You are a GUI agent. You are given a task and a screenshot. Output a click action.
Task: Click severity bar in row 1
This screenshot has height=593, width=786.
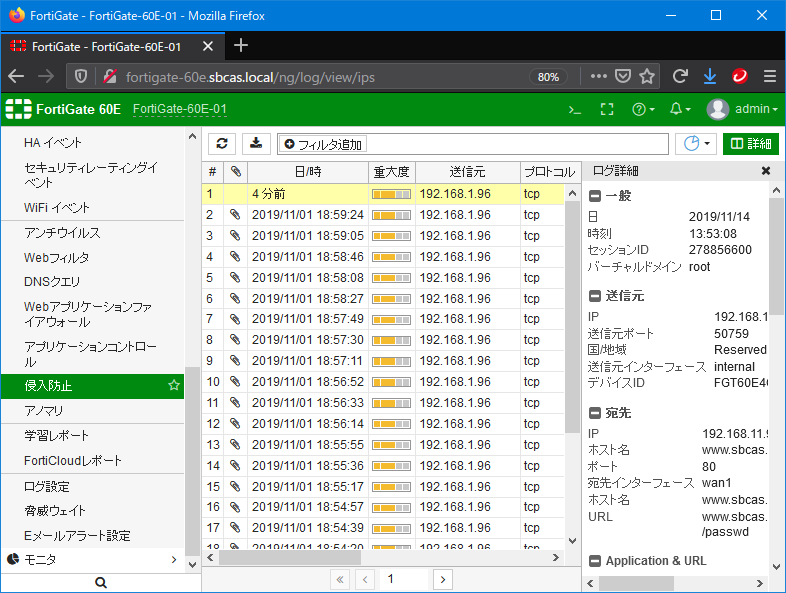[x=391, y=194]
